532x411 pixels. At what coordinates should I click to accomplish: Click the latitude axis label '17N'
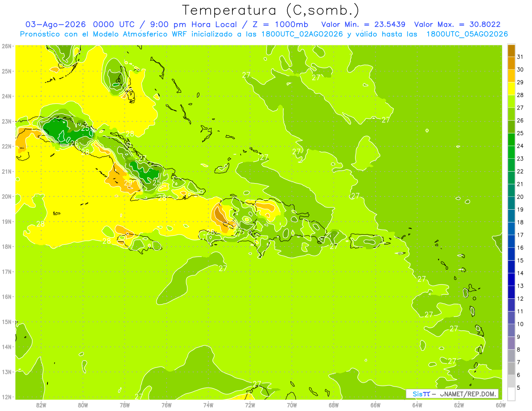pyautogui.click(x=7, y=271)
